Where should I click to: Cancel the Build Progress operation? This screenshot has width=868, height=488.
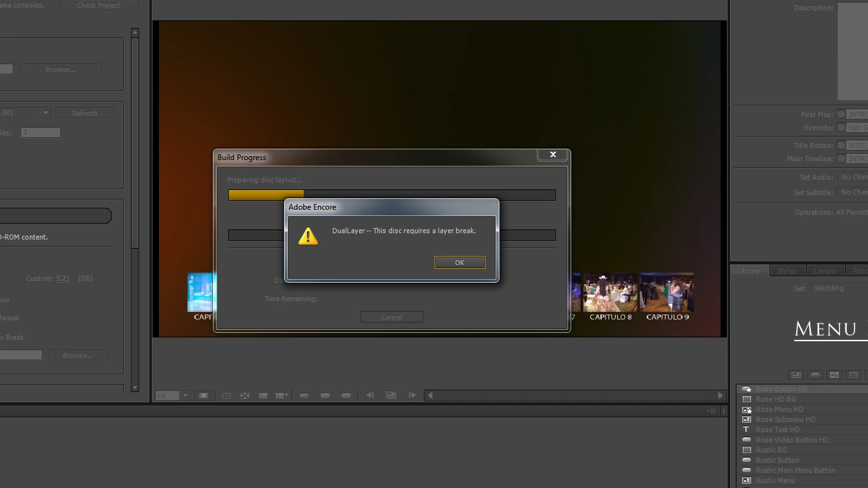(x=391, y=317)
